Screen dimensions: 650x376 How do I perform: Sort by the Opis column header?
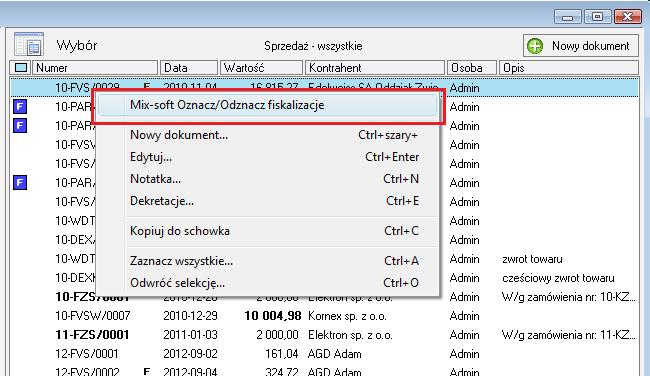(569, 68)
